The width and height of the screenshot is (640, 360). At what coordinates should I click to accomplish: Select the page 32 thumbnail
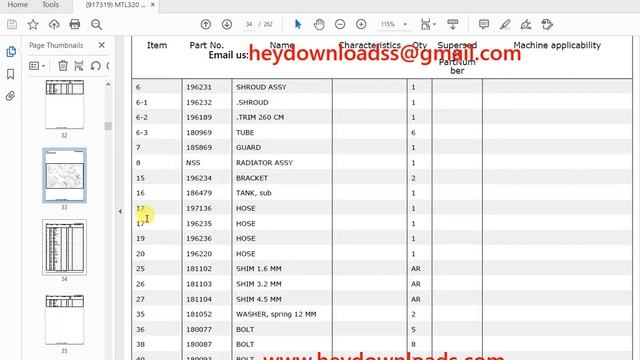[64, 104]
